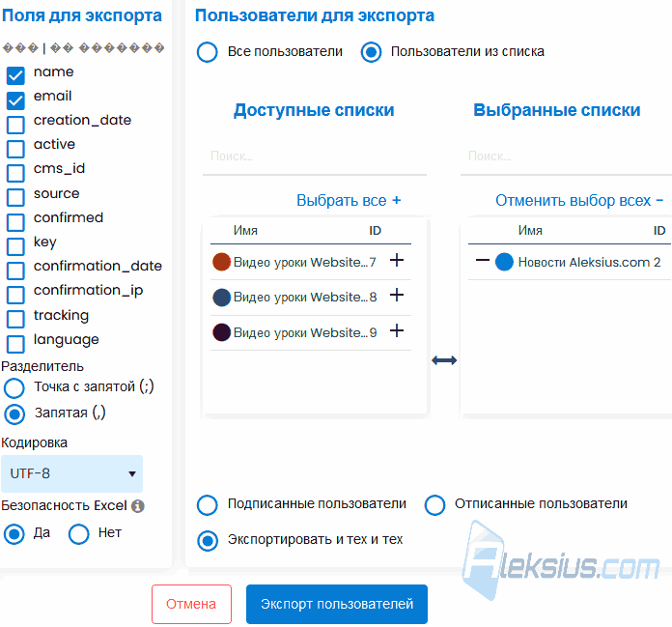Choose Нет for Excel security
This screenshot has height=627, width=672.
79,534
